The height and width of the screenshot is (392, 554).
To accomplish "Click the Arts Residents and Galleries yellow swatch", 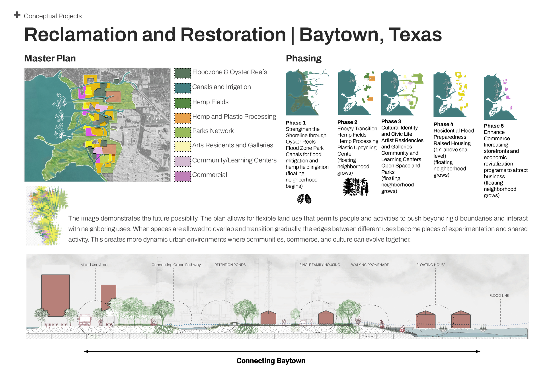I will point(183,146).
